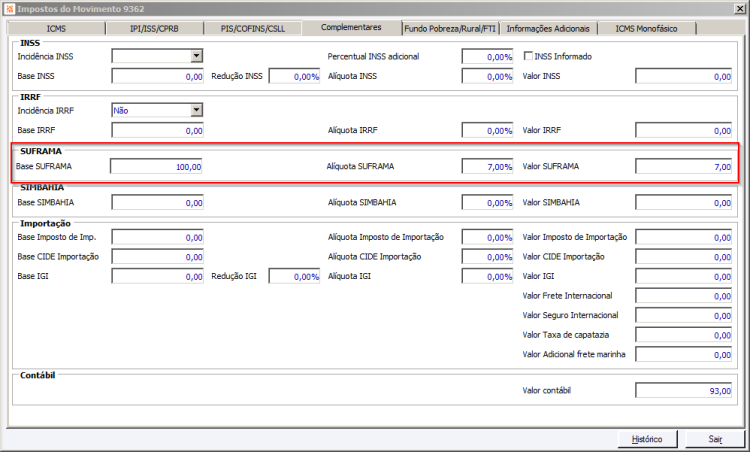This screenshot has width=750, height=452.
Task: Click the IRRF group title
Action: click(x=30, y=97)
